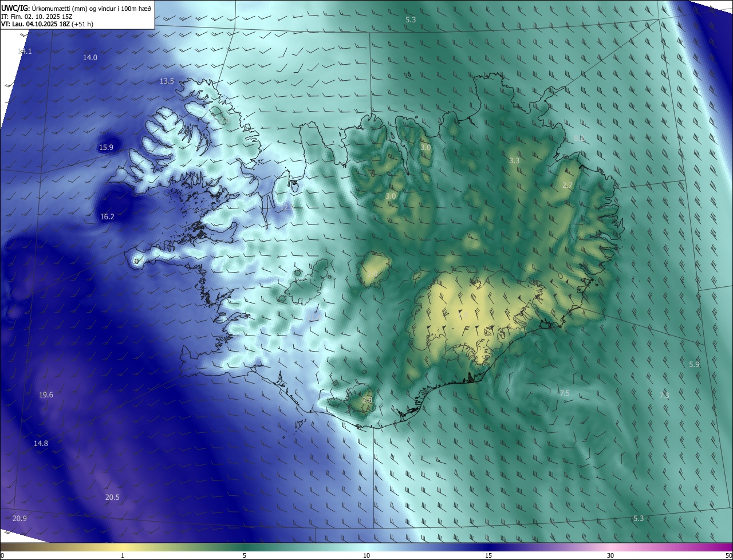Select the "VT: Lau. 04.10.2025 18Z (+51 h)" line

pos(48,24)
